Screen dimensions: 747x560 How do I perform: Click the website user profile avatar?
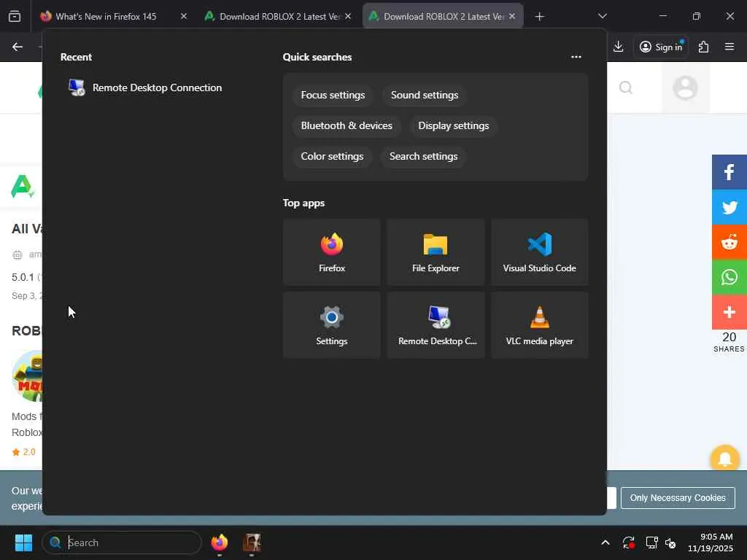point(685,87)
